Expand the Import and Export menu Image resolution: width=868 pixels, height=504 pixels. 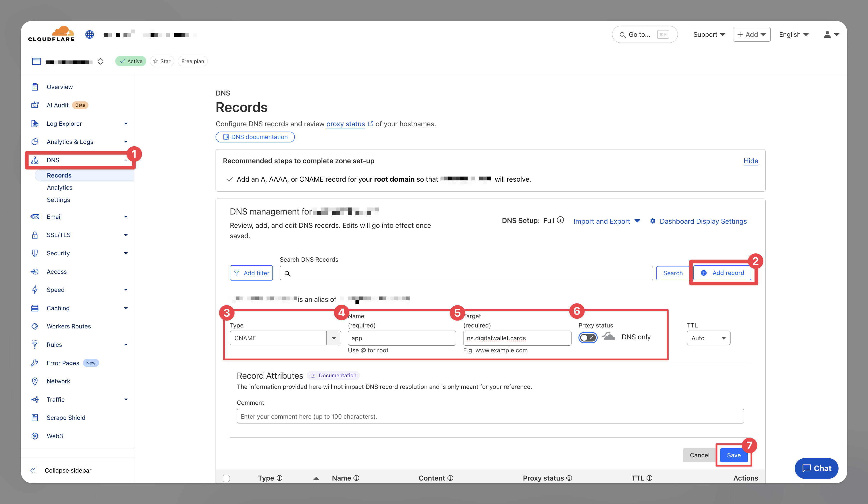[x=607, y=221]
